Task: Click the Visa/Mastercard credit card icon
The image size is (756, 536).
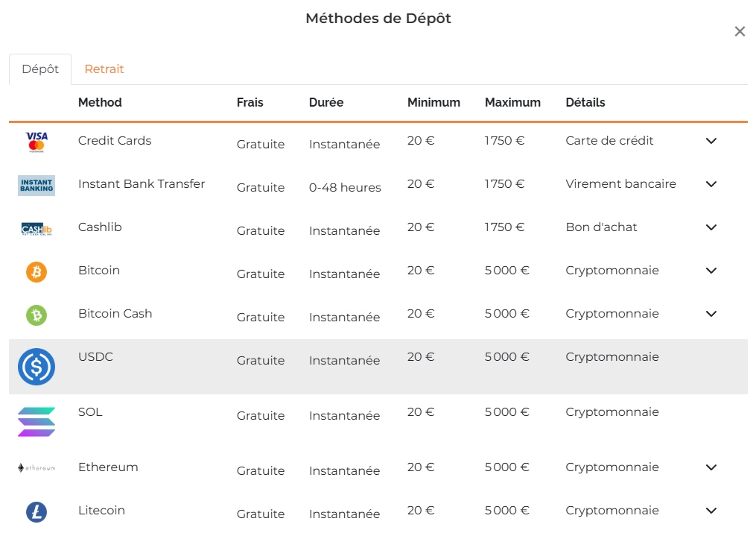Action: (x=36, y=141)
